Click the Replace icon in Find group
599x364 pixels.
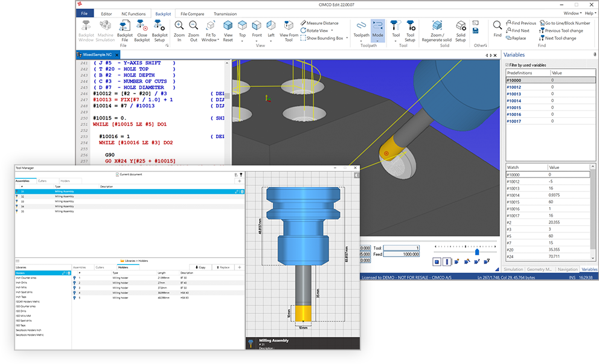click(508, 38)
